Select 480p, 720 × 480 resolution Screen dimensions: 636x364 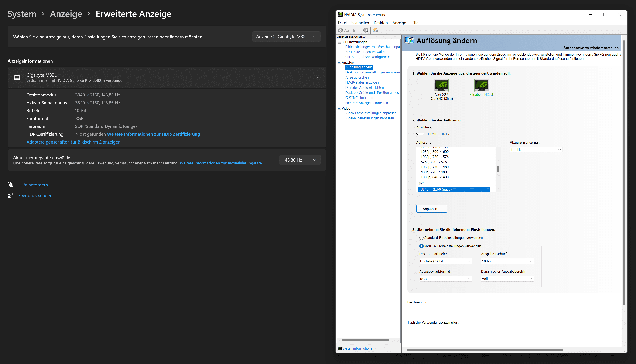[434, 172]
